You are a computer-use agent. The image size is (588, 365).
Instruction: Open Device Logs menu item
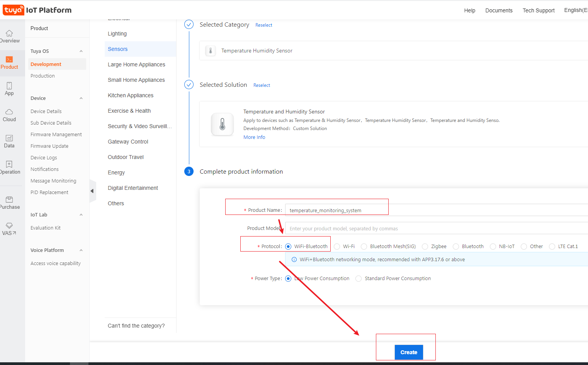click(x=44, y=157)
